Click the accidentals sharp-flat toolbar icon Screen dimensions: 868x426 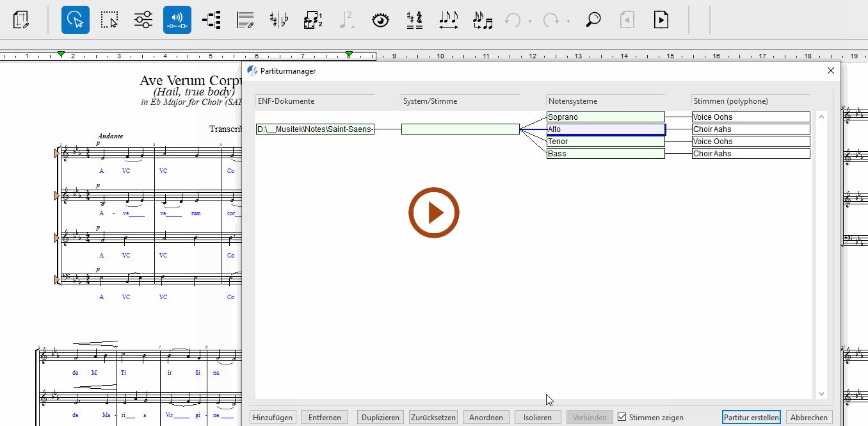[x=279, y=20]
